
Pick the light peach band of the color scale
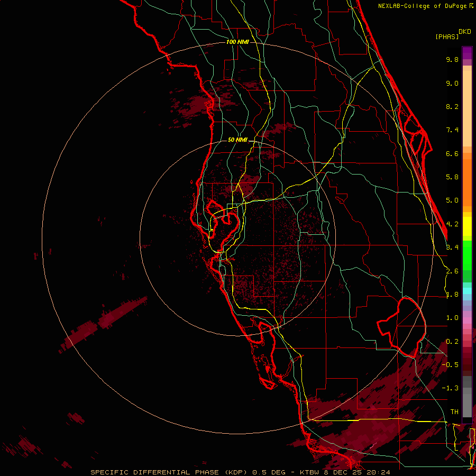[x=467, y=108]
